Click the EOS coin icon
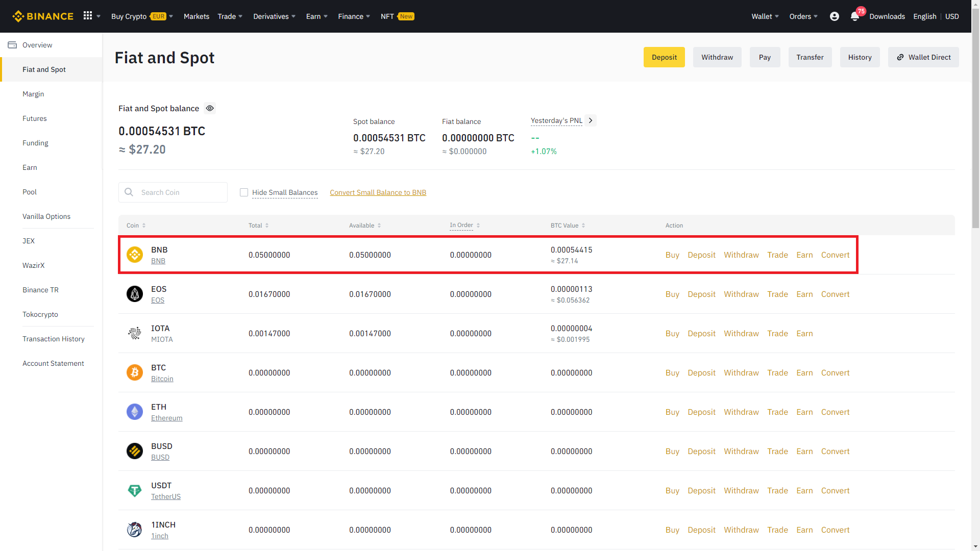The height and width of the screenshot is (551, 980). pyautogui.click(x=135, y=294)
